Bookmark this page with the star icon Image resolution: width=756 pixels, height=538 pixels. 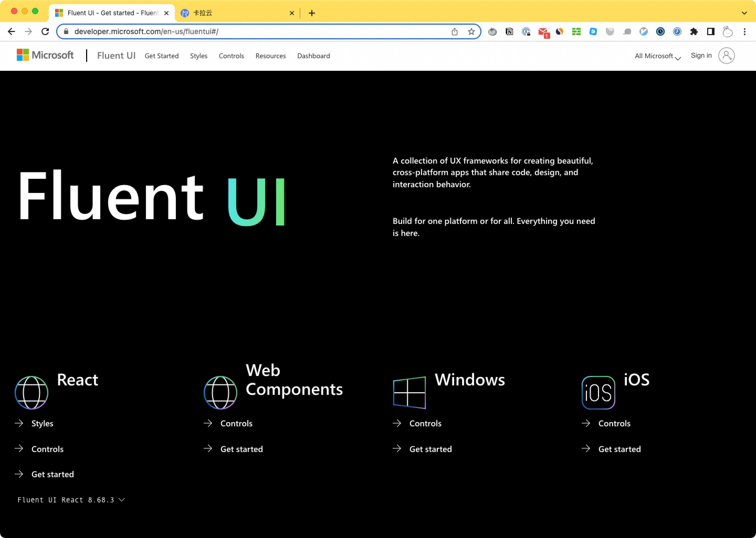[471, 31]
